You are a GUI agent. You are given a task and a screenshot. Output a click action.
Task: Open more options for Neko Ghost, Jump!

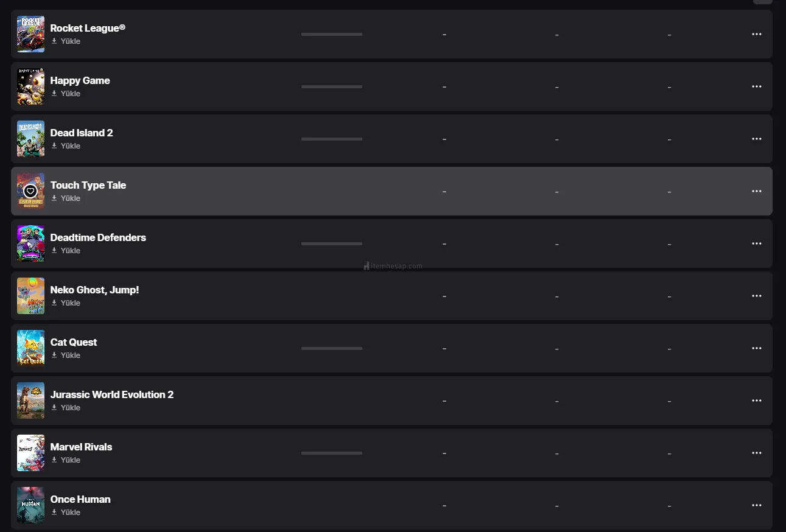point(756,296)
